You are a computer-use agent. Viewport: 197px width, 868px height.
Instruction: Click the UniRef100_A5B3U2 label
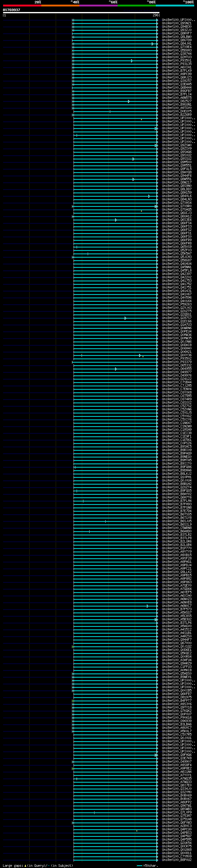177,619
